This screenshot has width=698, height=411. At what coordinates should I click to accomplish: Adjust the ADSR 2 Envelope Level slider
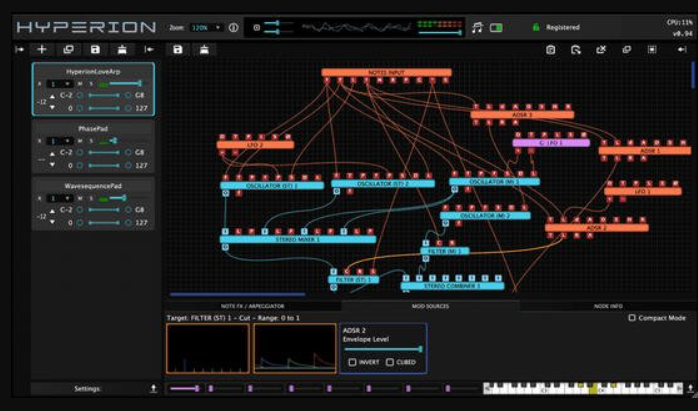(x=383, y=350)
